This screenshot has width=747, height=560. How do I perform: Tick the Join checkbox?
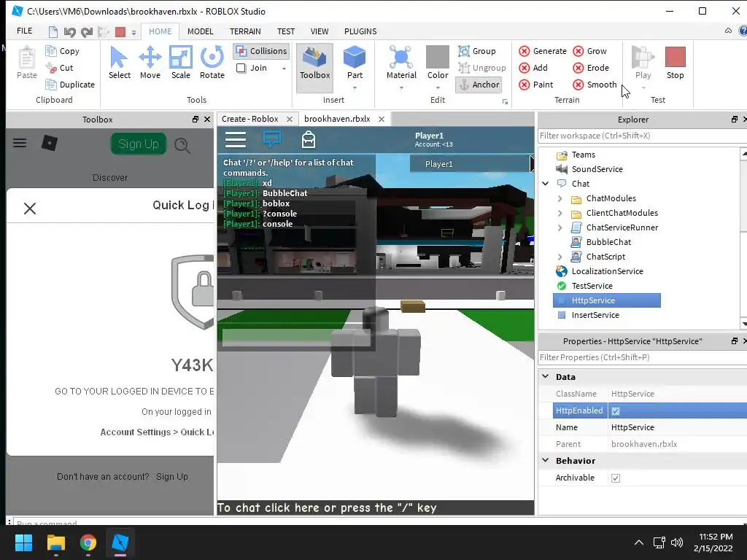click(x=241, y=68)
